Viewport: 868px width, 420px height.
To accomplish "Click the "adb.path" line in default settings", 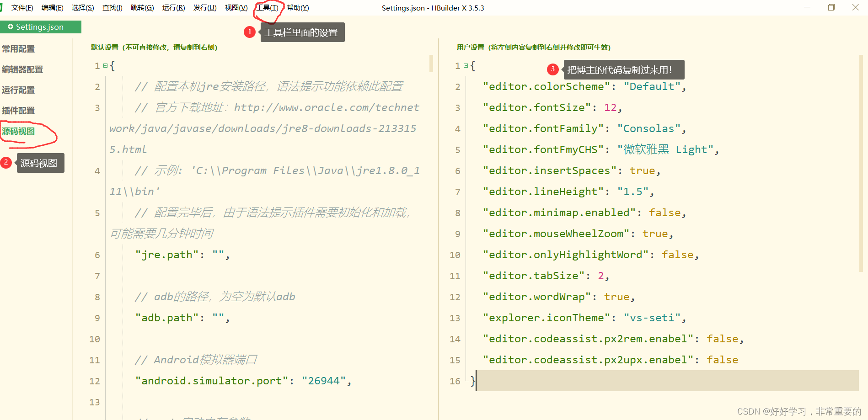I will tap(182, 318).
